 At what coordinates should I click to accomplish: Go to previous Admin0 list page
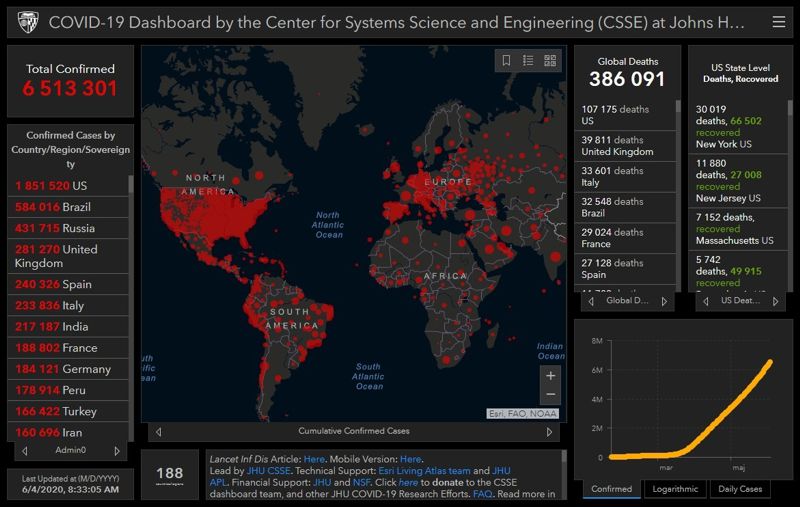(x=25, y=451)
